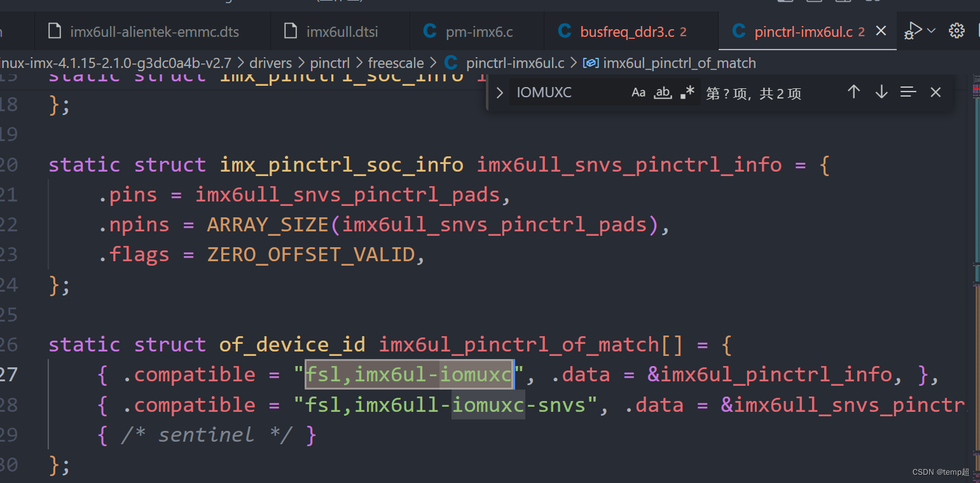Click "fsl,imx6ull-iomuxc-snvs" compatible string
This screenshot has height=483, width=980.
446,405
